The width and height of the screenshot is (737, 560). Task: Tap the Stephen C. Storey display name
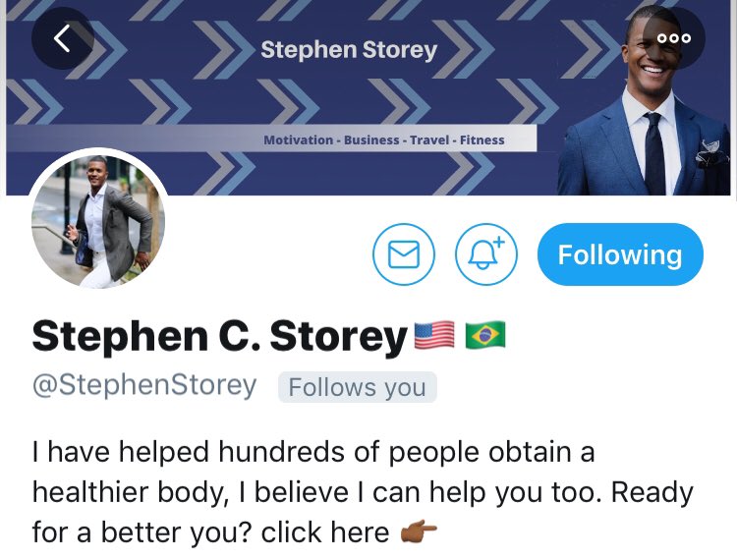(x=219, y=336)
